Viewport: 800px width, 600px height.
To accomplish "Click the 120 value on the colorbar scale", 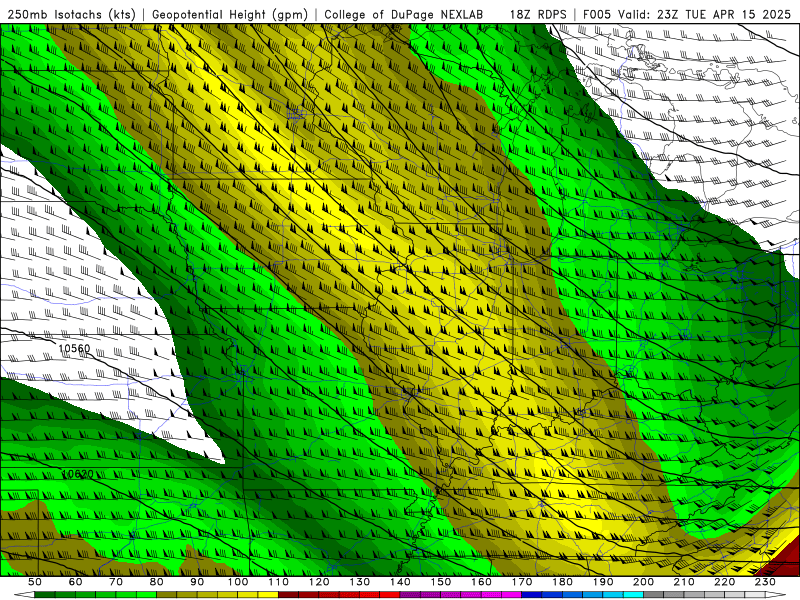I will 319,582.
